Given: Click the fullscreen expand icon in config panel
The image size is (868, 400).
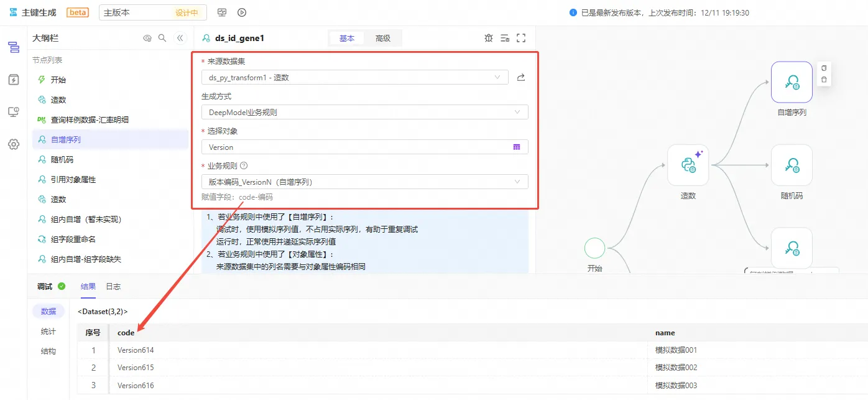Looking at the screenshot, I should point(521,38).
